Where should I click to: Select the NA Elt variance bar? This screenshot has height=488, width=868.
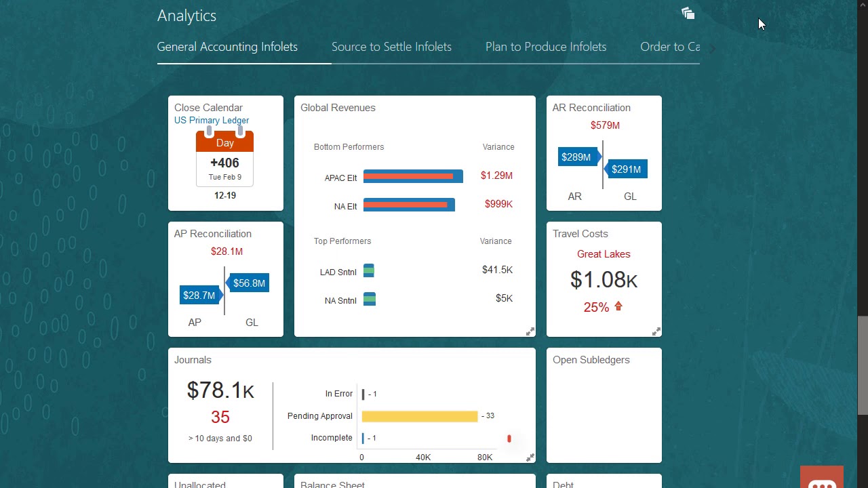pyautogui.click(x=409, y=205)
